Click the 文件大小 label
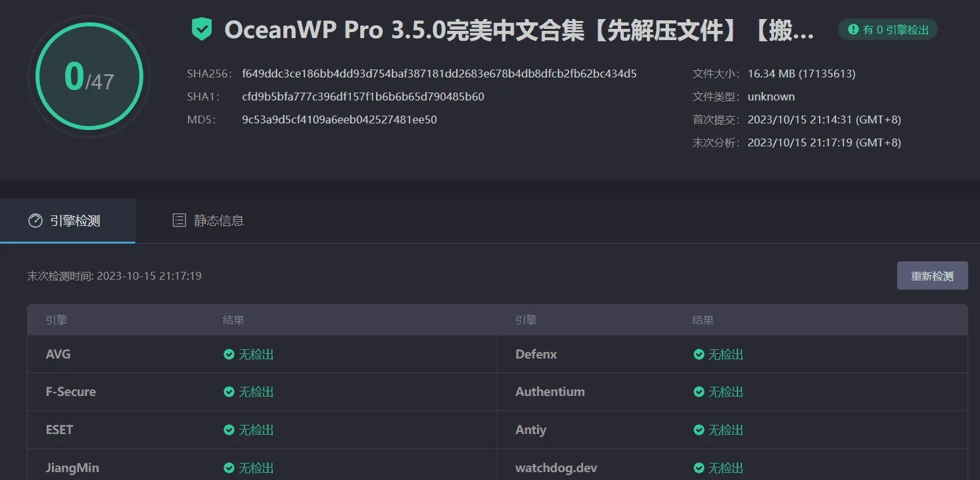This screenshot has width=980, height=480. click(716, 74)
